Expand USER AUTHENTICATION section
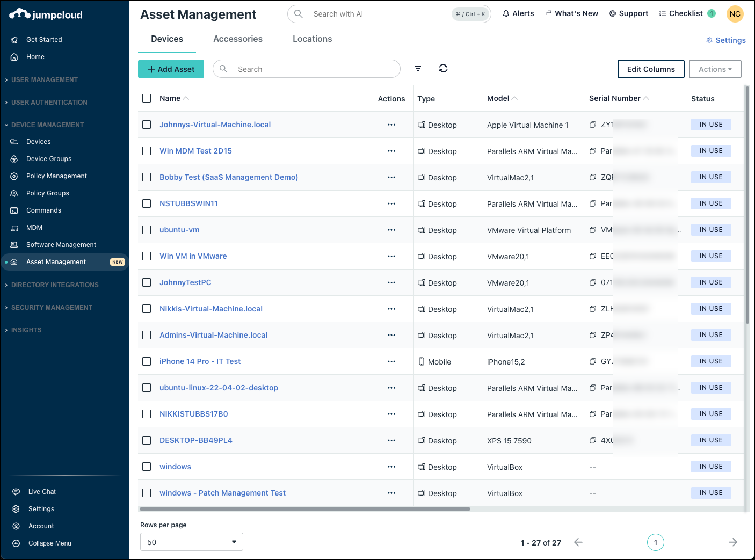This screenshot has width=755, height=560. [49, 103]
